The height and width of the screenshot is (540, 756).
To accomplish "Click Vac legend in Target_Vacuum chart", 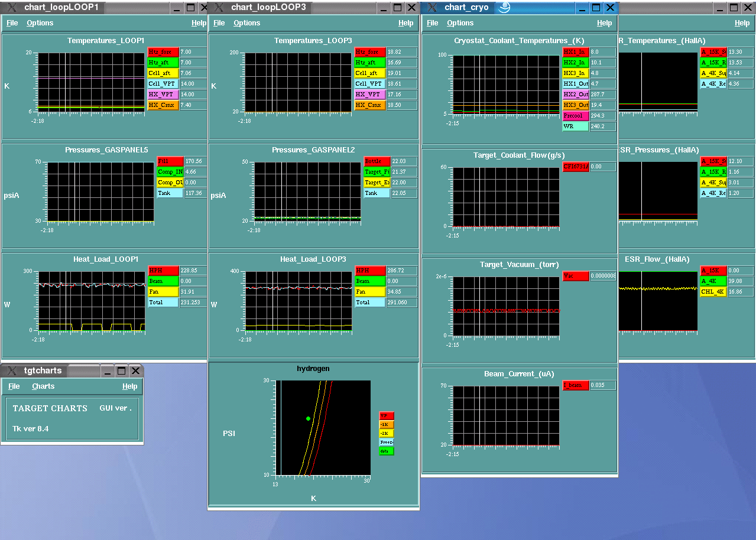I will click(576, 276).
